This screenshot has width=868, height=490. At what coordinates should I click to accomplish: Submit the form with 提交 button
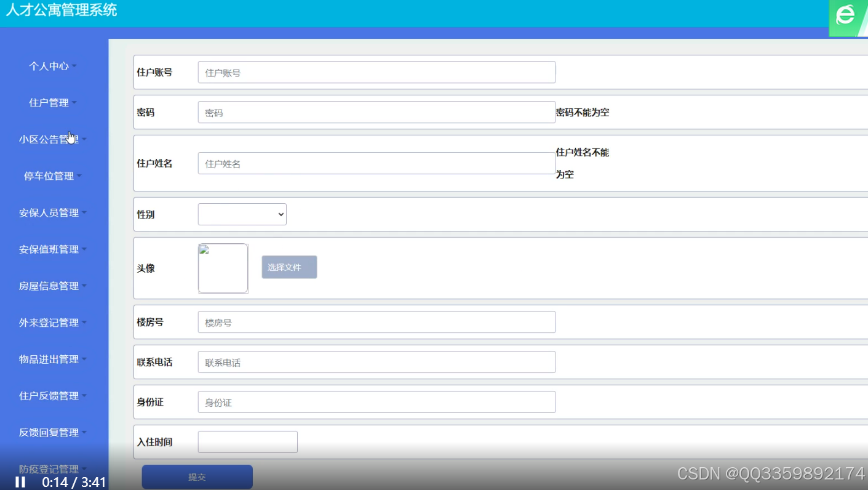(197, 477)
